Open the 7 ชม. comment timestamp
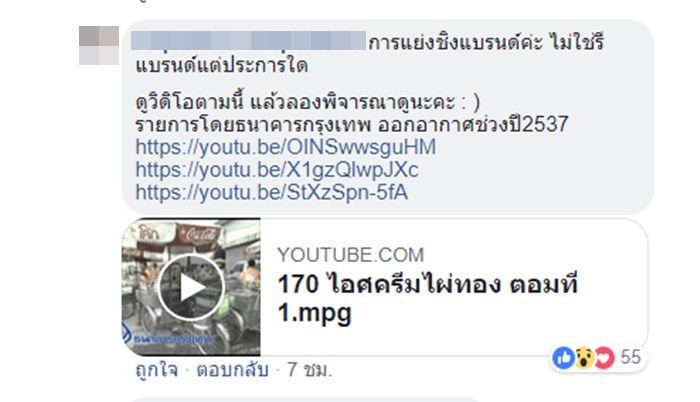The image size is (700, 402). point(309,370)
